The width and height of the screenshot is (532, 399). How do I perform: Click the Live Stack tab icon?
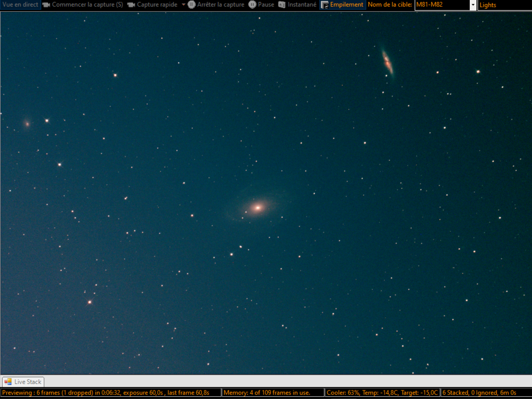point(8,382)
